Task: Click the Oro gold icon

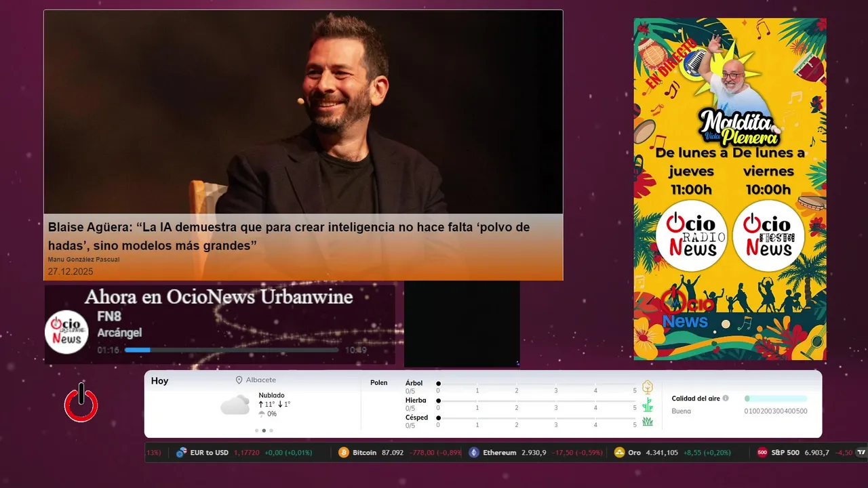Action: [x=619, y=452]
